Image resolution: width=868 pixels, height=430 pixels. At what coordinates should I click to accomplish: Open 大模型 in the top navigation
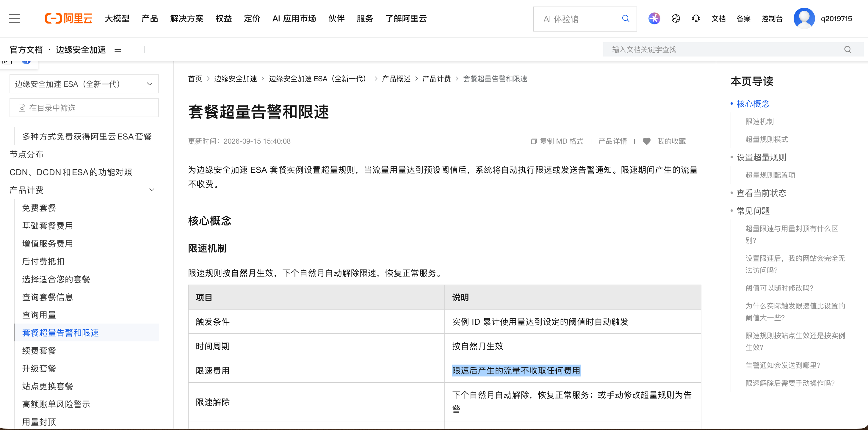pos(117,18)
